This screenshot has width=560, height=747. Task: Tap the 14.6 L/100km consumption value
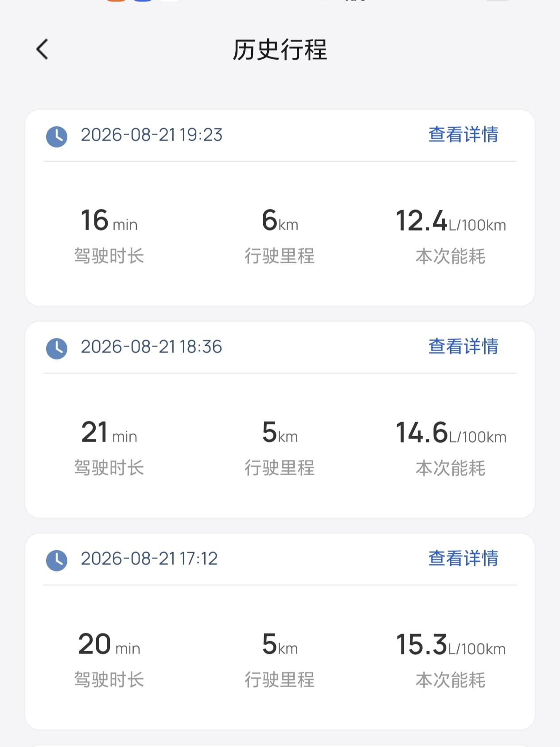tap(451, 433)
